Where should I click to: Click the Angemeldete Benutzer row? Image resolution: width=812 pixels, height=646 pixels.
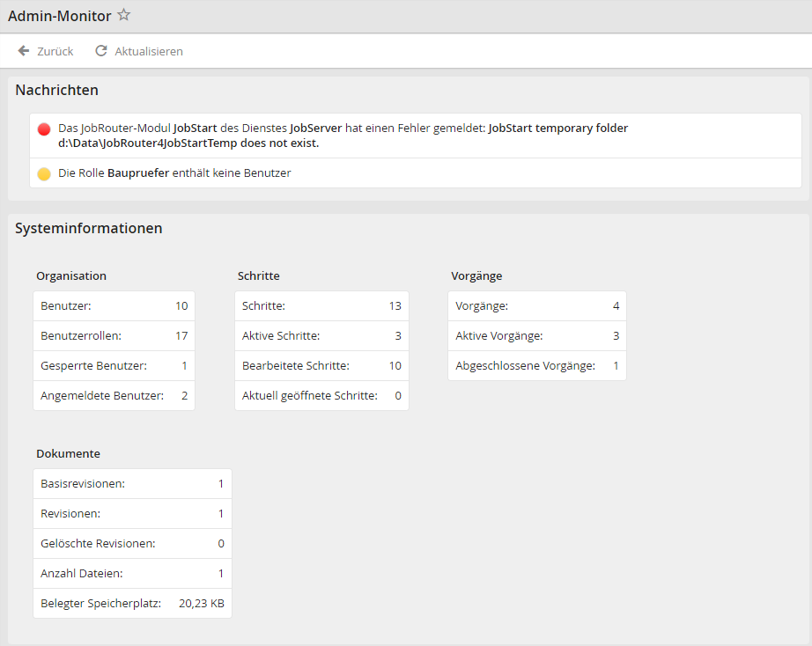[x=114, y=396]
